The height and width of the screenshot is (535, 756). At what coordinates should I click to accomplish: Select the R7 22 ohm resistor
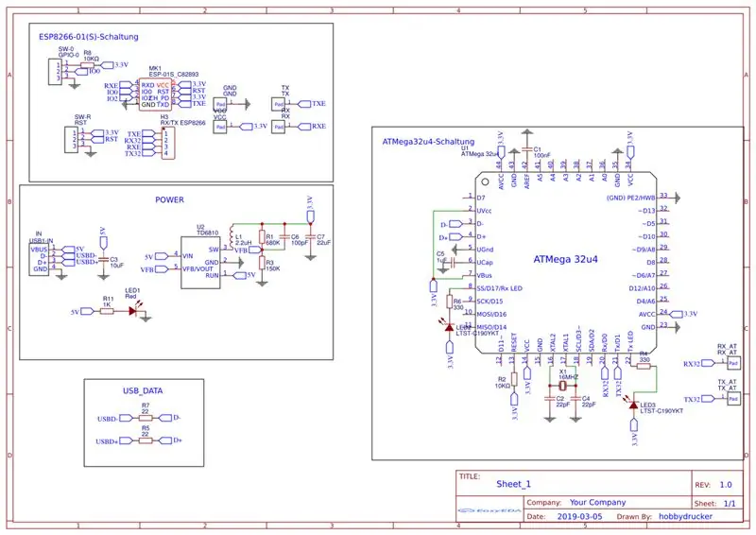point(146,418)
